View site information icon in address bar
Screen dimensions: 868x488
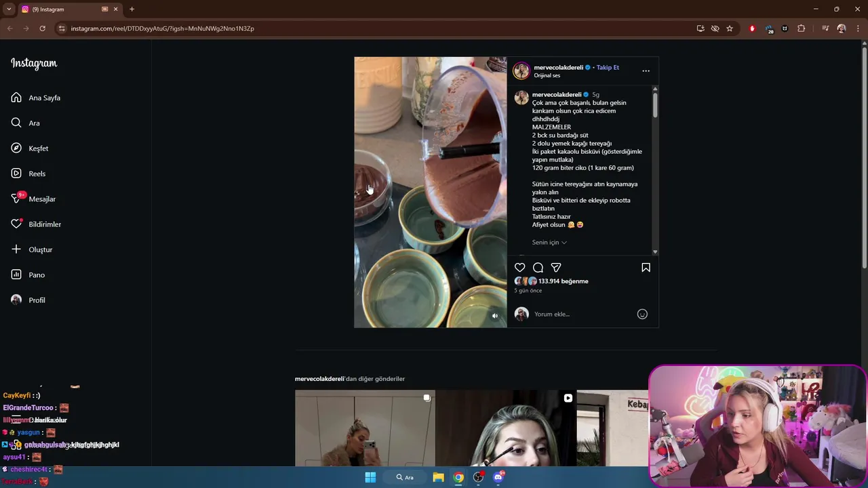click(x=62, y=28)
